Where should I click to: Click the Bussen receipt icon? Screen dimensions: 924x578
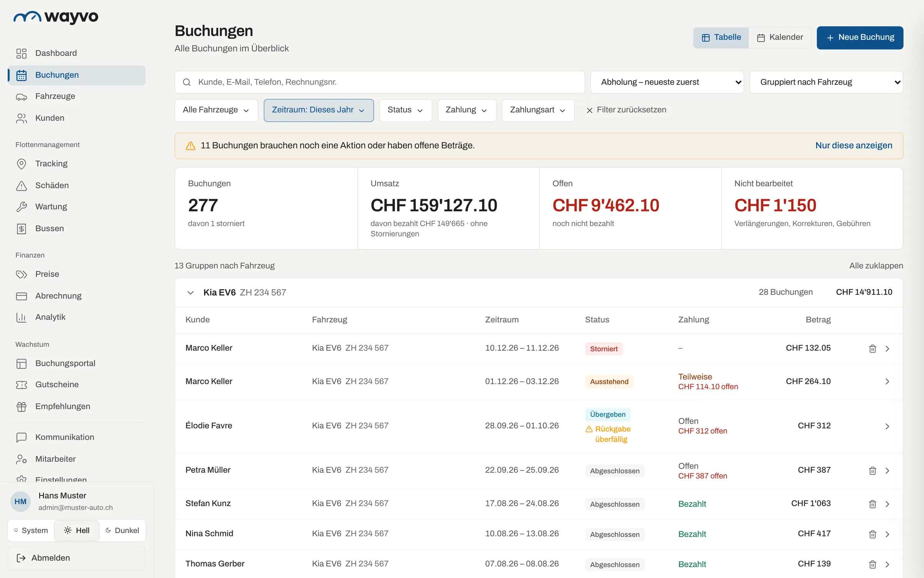[x=21, y=229]
